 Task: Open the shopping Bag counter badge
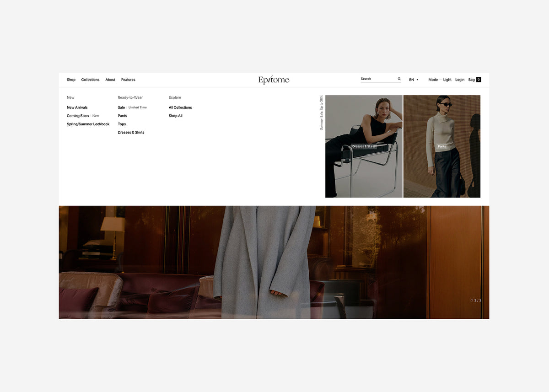click(x=479, y=80)
